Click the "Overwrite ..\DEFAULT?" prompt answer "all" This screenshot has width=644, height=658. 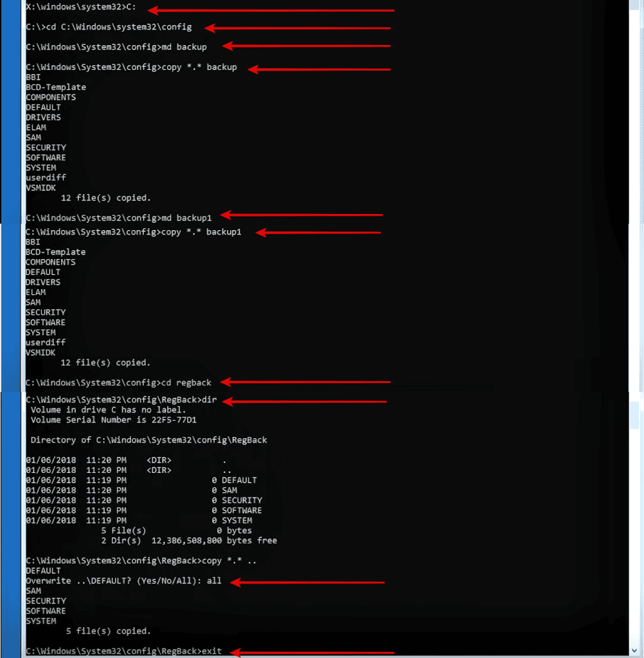214,580
